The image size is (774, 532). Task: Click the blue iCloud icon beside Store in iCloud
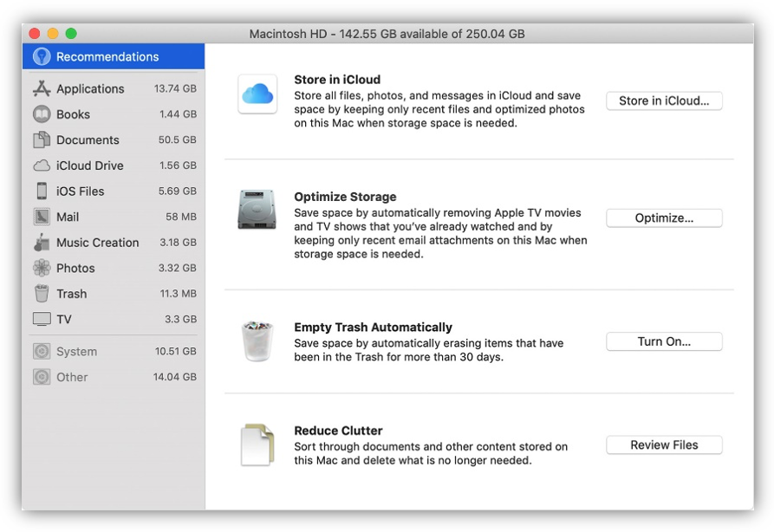[x=257, y=94]
